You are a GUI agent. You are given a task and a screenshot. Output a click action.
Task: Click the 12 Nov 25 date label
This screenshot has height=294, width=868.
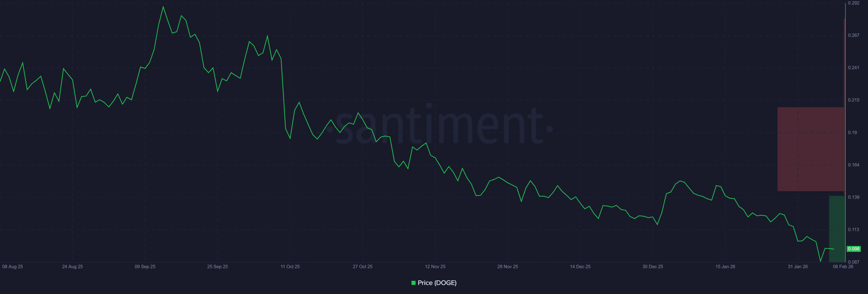coord(435,267)
